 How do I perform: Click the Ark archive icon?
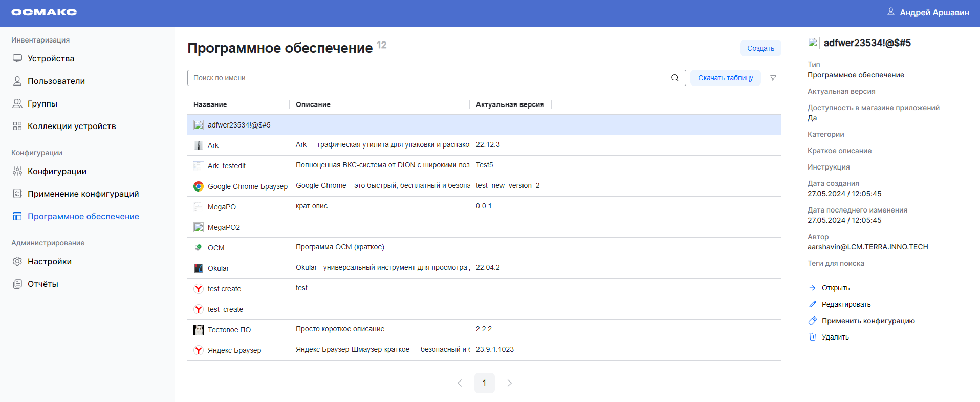click(198, 145)
